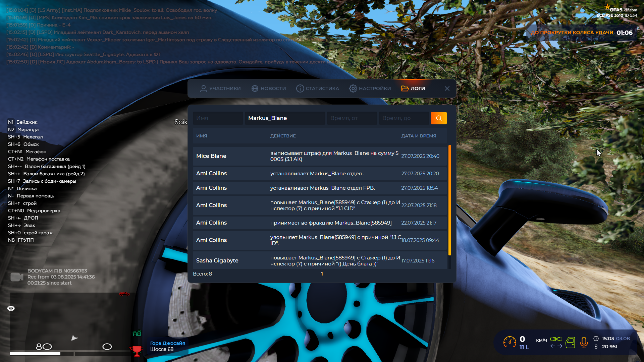Click the mask icon left of minimap
Viewport: 644px width, 362px height.
[11, 308]
